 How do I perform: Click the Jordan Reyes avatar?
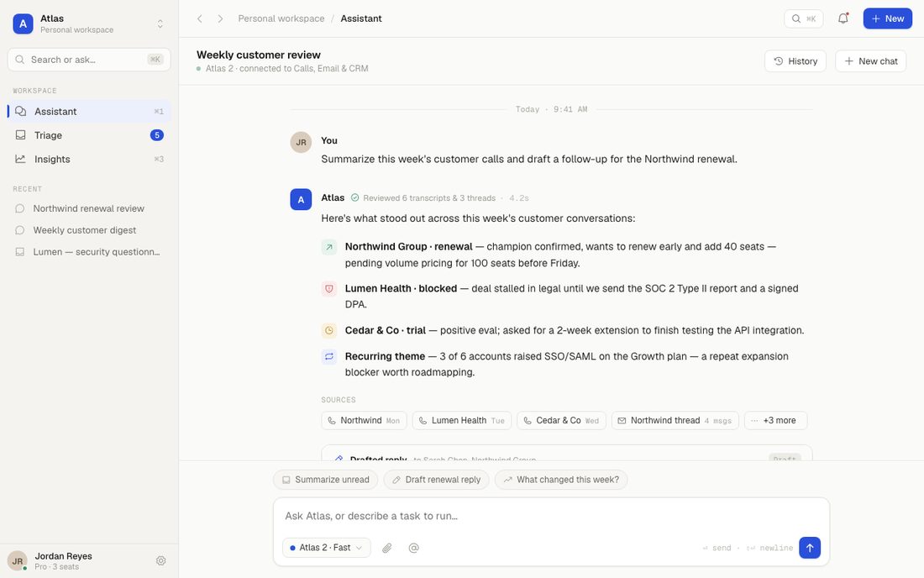[17, 561]
